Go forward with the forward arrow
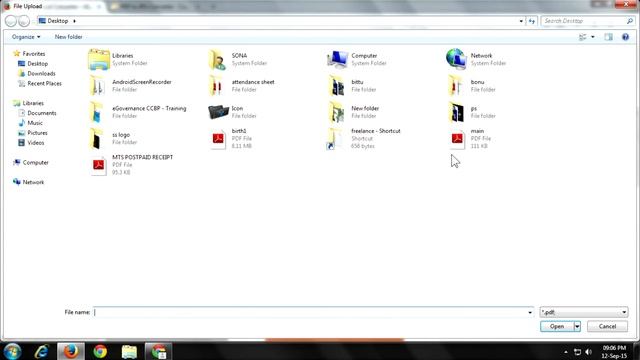The width and height of the screenshot is (640, 360). pyautogui.click(x=24, y=21)
